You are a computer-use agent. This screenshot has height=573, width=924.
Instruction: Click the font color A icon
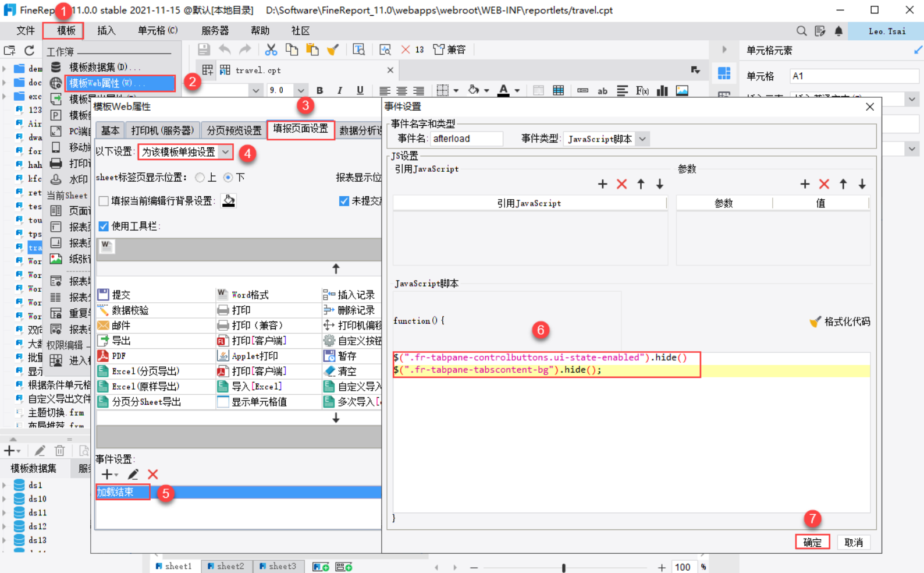503,90
